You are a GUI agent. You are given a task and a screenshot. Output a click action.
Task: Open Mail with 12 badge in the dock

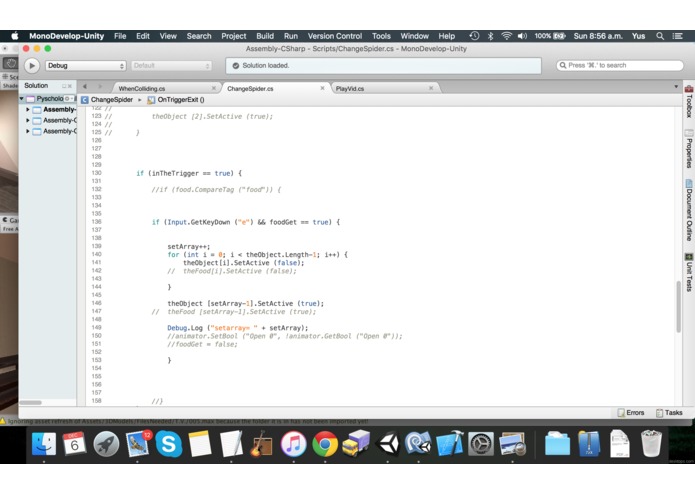click(x=138, y=444)
